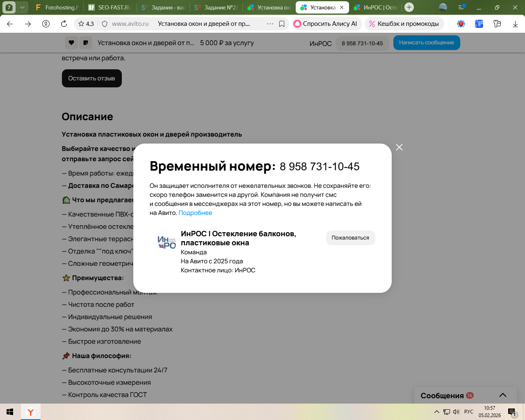525x420 pixels.
Task: Expand the tab group dropdown arrow
Action: click(22, 7)
